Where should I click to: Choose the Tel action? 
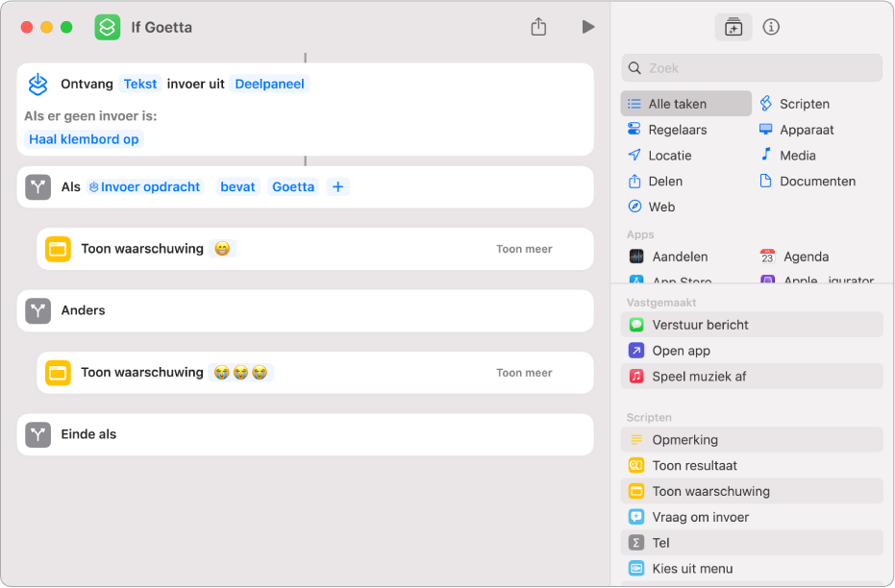(752, 543)
